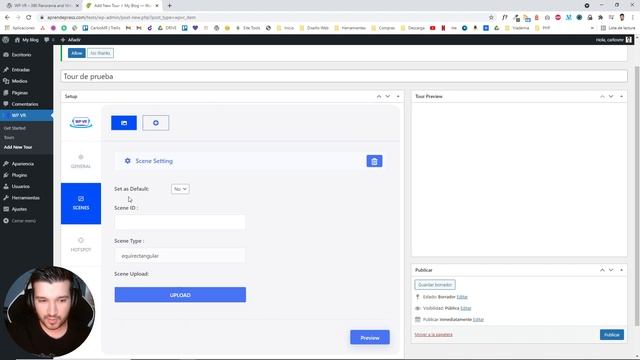Open browser profile avatar
Viewport: 640px width, 360px height.
(x=622, y=17)
